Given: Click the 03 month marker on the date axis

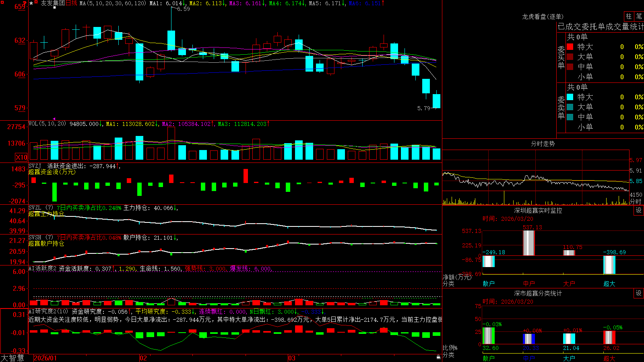Looking at the screenshot, I should pyautogui.click(x=292, y=358).
